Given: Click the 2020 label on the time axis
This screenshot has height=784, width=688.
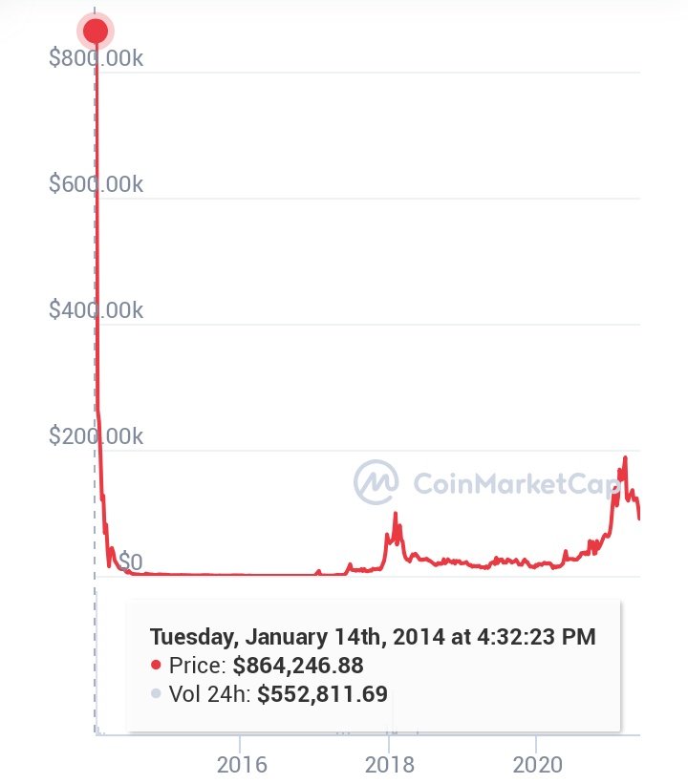Looking at the screenshot, I should (x=536, y=765).
